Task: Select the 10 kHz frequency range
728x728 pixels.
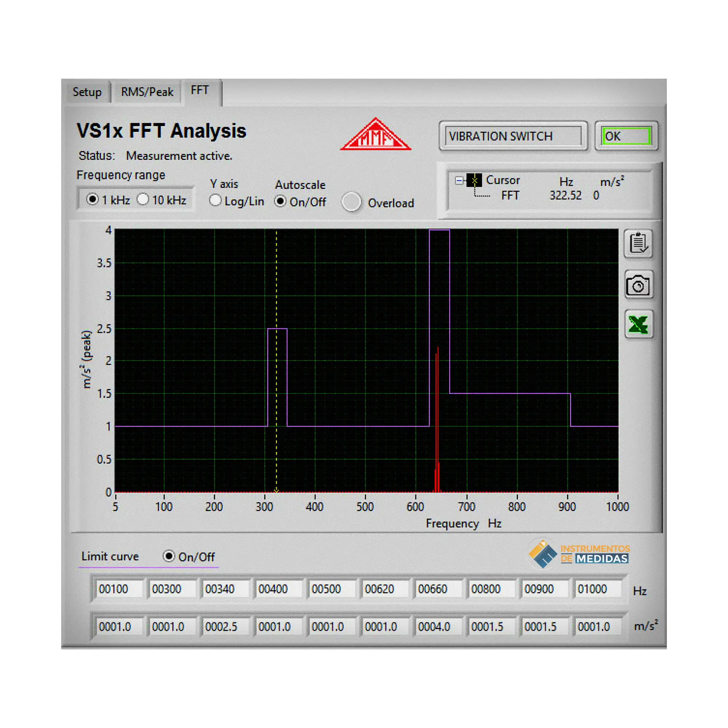Action: coord(143,199)
